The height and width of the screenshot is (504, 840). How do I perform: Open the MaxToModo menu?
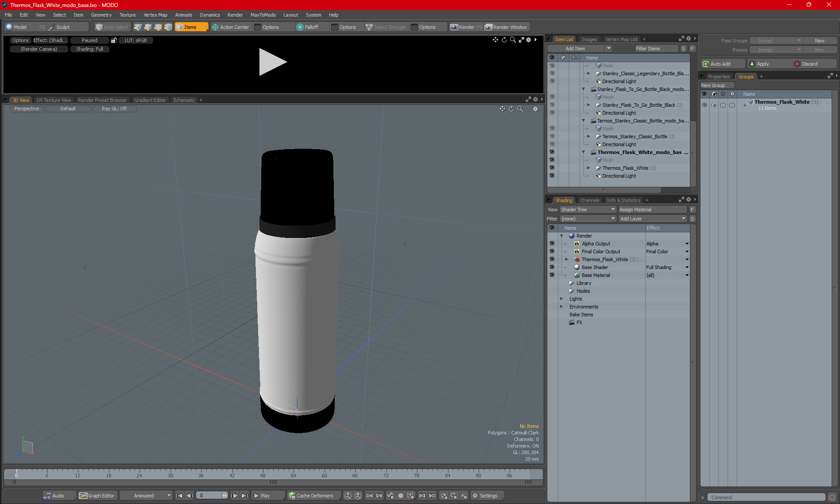coord(263,15)
